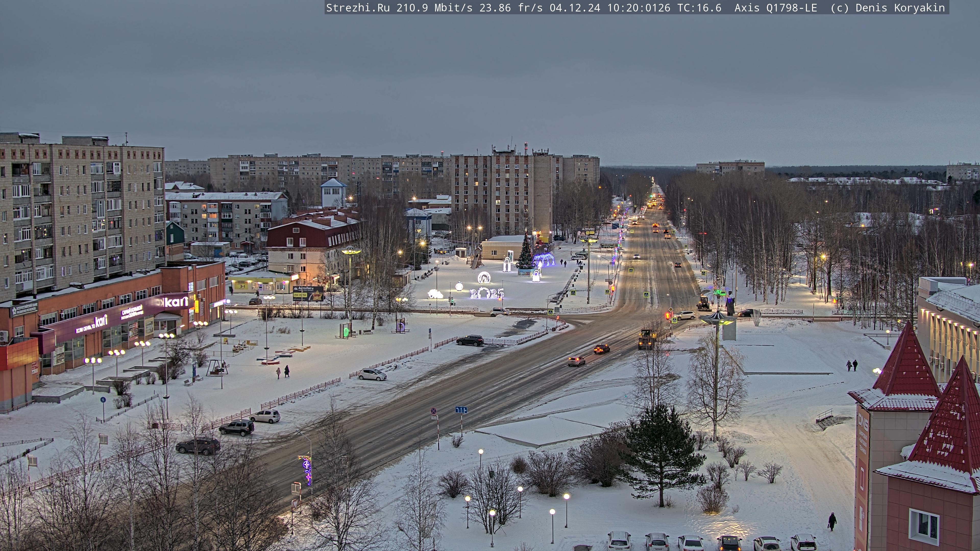This screenshot has width=980, height=551.
Task: Select the "TC:16.6" temperature reading
Action: pyautogui.click(x=699, y=8)
